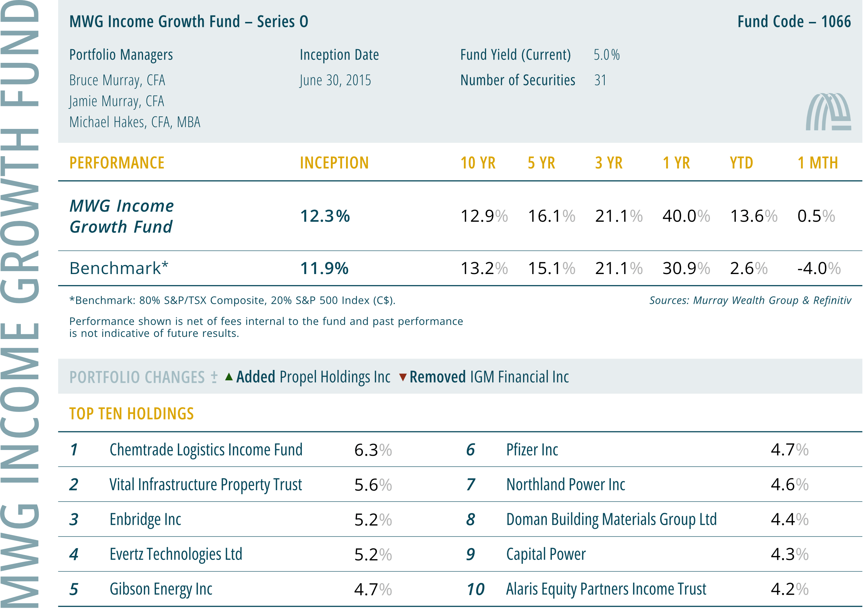The width and height of the screenshot is (868, 612).
Task: Click the plus-minus symbol after Portfolio Changes
Action: coord(214,377)
